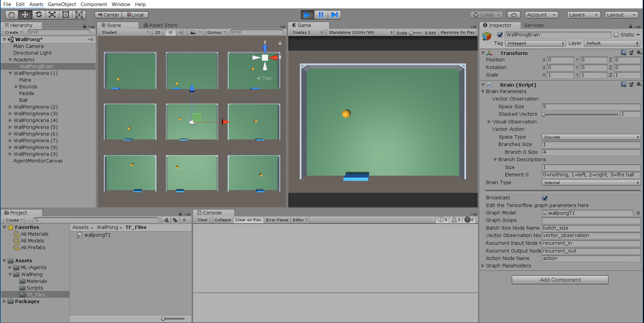Select the Rect Transform tool

(x=66, y=15)
